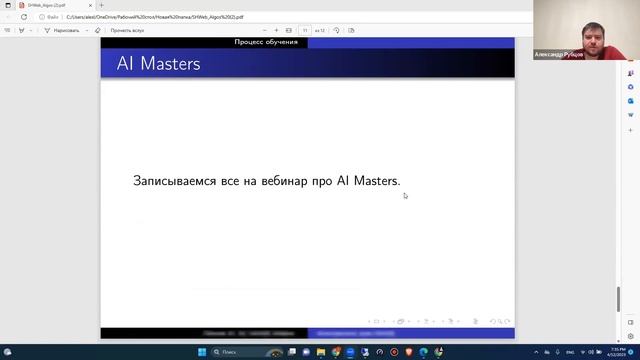Screen dimensions: 640x360
Task: Click Read aloud (Прочесть вслух)
Action: pyautogui.click(x=127, y=30)
